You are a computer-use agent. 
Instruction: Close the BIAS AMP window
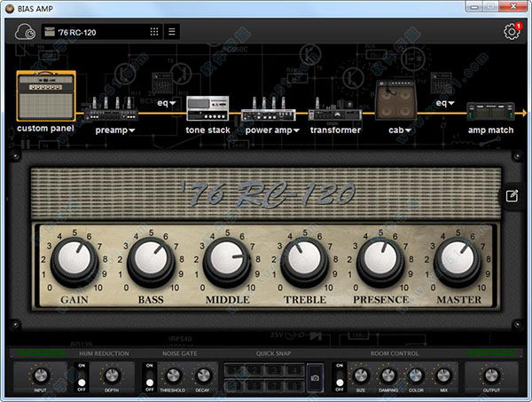(x=513, y=6)
